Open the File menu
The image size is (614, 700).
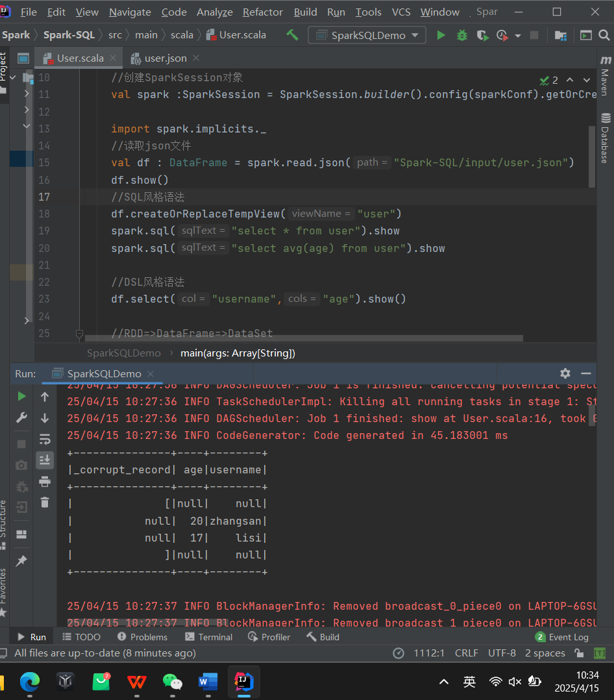click(29, 12)
